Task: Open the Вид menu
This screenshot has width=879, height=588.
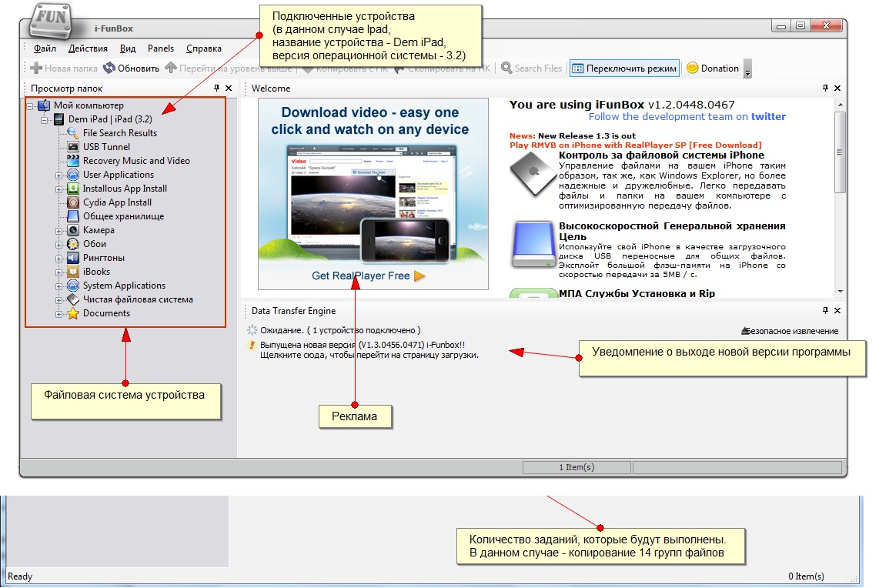Action: 128,48
